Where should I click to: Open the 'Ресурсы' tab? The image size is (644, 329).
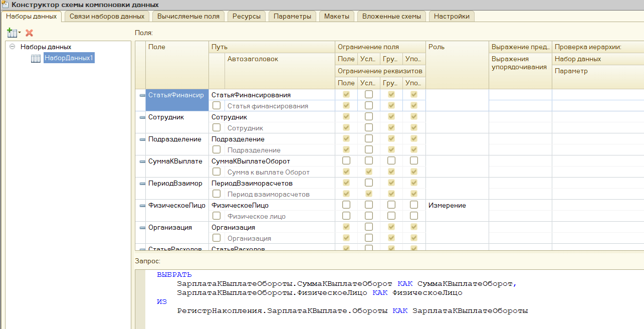pyautogui.click(x=246, y=16)
